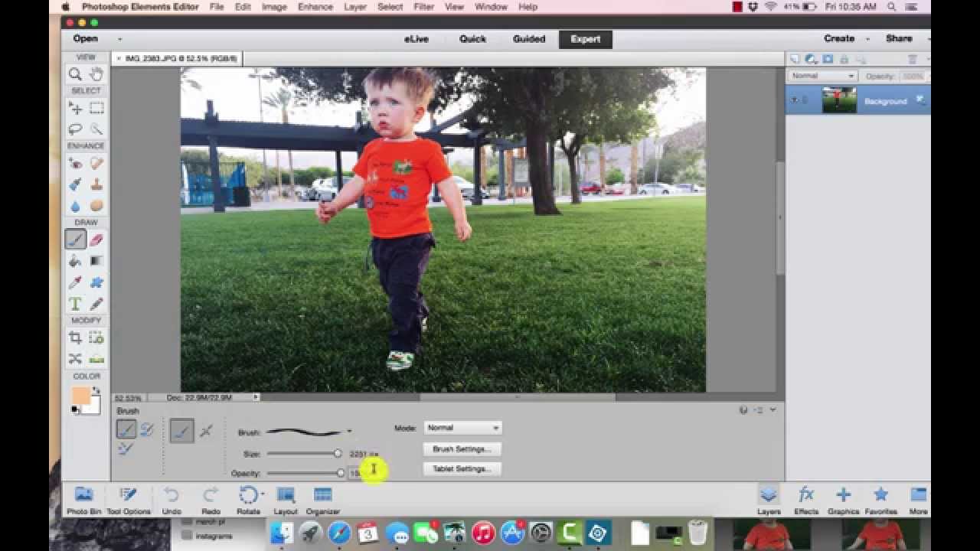Viewport: 980px width, 551px height.
Task: Select the Zoom tool in View section
Action: point(75,74)
